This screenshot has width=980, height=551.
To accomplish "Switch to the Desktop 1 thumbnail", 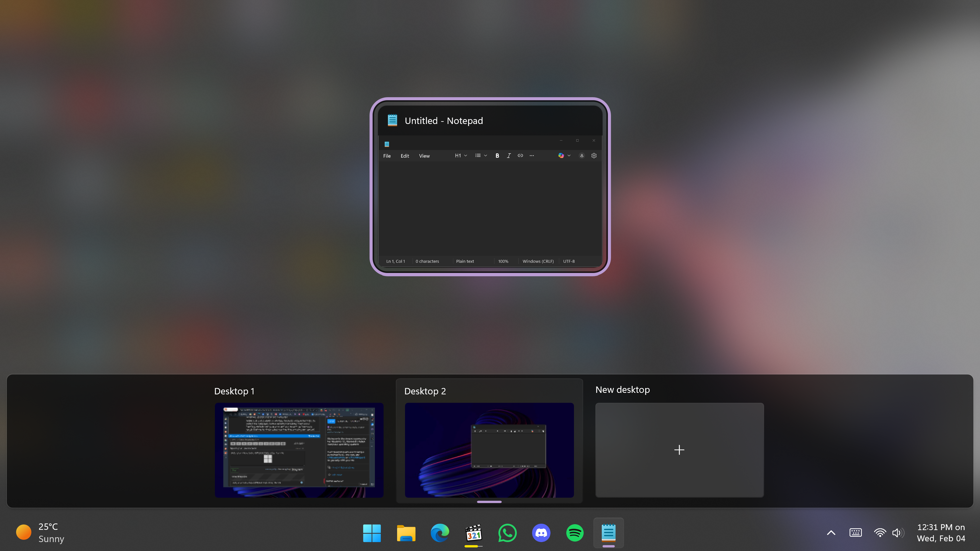I will click(299, 450).
